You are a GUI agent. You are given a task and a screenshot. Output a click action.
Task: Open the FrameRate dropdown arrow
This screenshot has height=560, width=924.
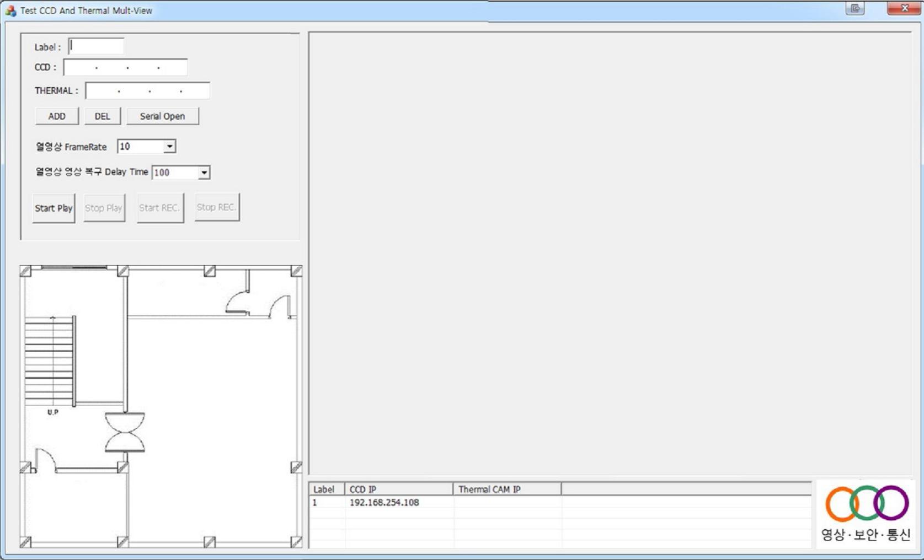click(x=169, y=147)
